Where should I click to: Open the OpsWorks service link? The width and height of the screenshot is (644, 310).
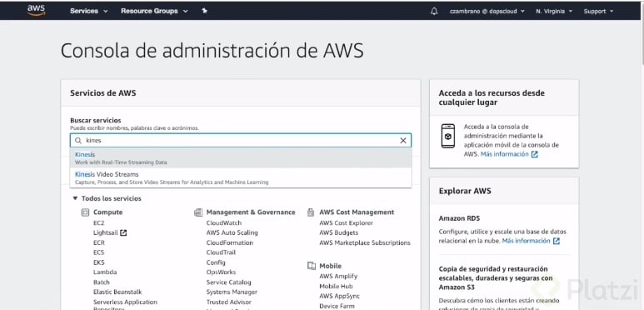221,272
